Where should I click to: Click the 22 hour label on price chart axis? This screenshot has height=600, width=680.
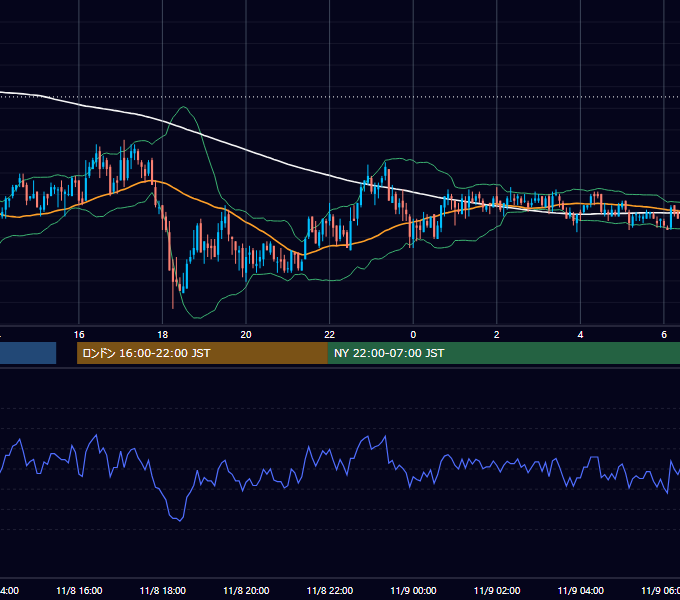[330, 335]
